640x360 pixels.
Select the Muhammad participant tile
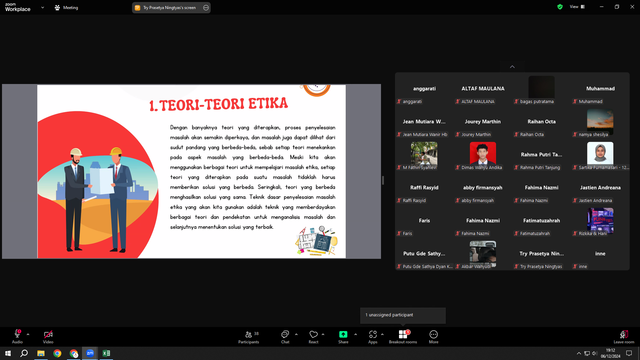coord(600,89)
